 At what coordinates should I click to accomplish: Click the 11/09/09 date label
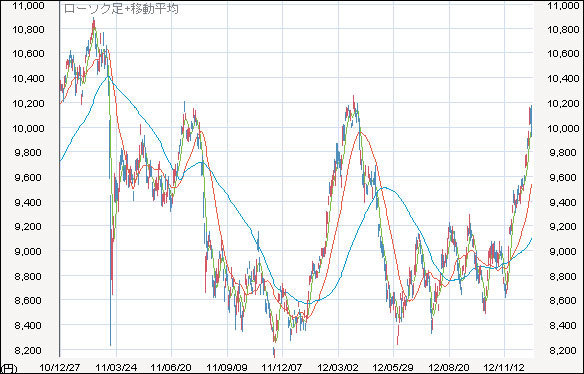[227, 368]
